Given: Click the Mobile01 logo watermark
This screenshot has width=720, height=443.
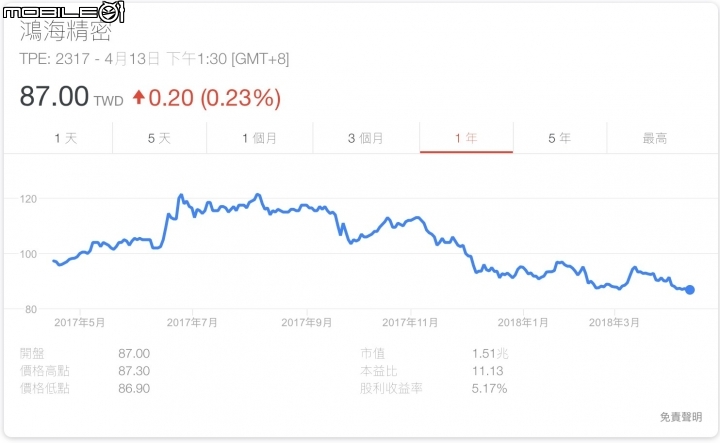Looking at the screenshot, I should tap(63, 11).
